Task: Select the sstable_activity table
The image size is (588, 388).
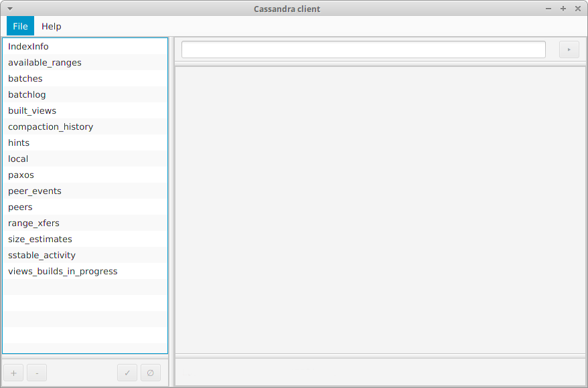Action: [85, 256]
